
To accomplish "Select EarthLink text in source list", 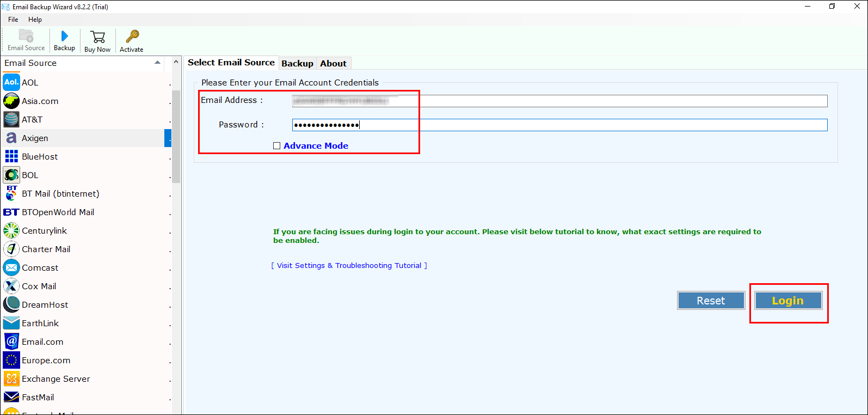I will pos(40,324).
